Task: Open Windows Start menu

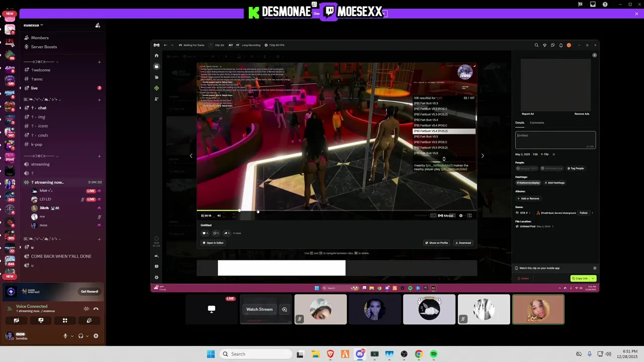Action: [x=211, y=354]
